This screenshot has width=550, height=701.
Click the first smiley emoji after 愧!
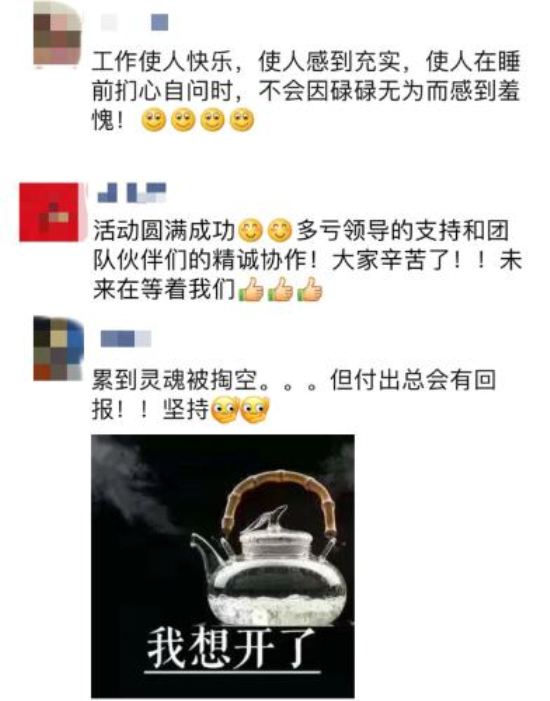coord(153,120)
